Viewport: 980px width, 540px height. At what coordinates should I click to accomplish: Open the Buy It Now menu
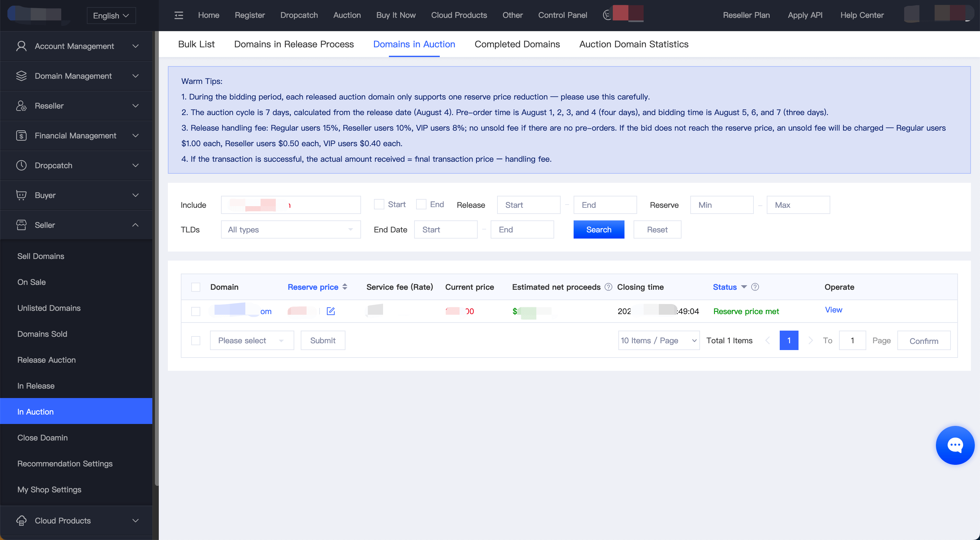point(396,15)
